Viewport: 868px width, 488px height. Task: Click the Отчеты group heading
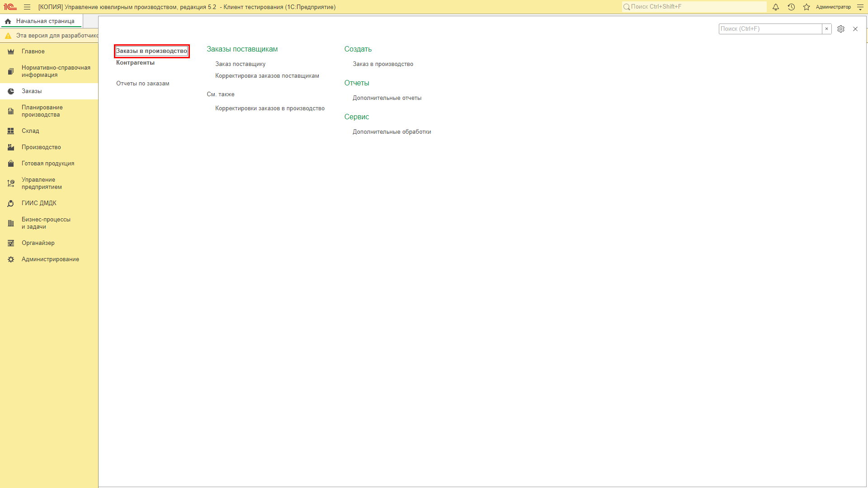pyautogui.click(x=357, y=83)
